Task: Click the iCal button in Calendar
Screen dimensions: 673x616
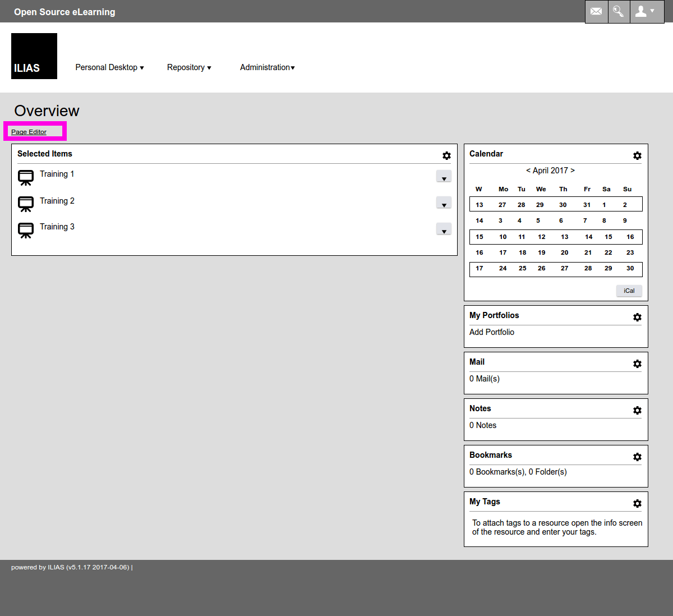Action: coord(629,291)
